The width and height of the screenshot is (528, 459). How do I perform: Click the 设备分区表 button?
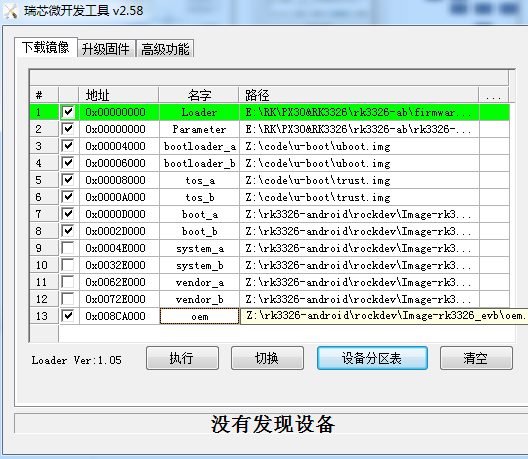point(372,358)
